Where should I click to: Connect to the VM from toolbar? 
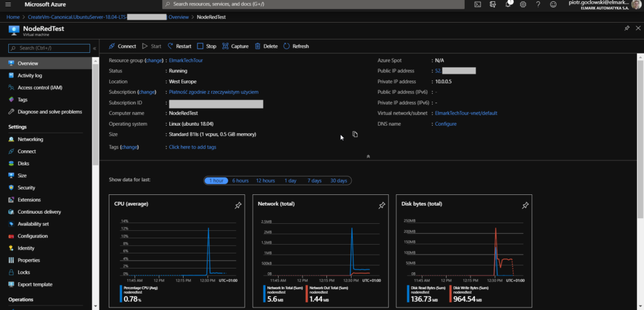(x=123, y=47)
